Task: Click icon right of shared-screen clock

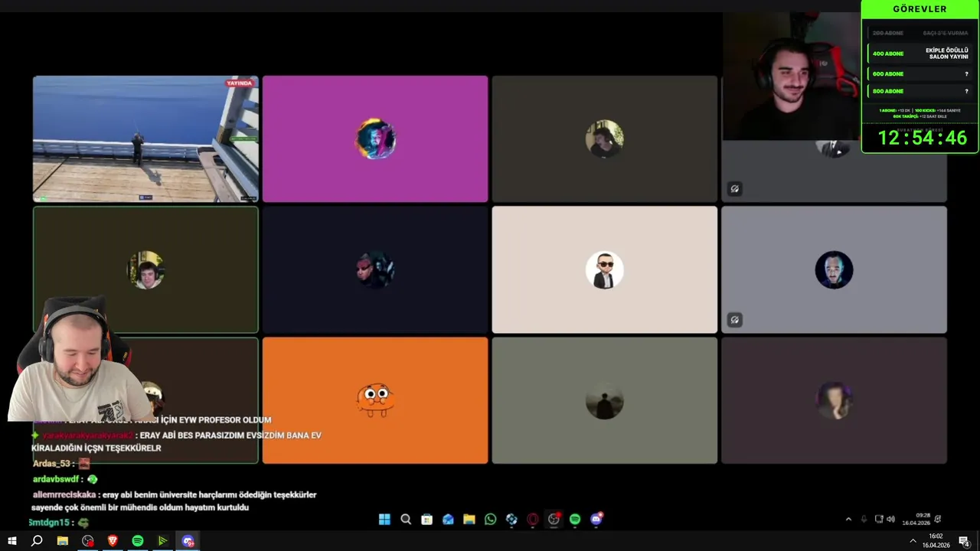Action: (x=938, y=519)
